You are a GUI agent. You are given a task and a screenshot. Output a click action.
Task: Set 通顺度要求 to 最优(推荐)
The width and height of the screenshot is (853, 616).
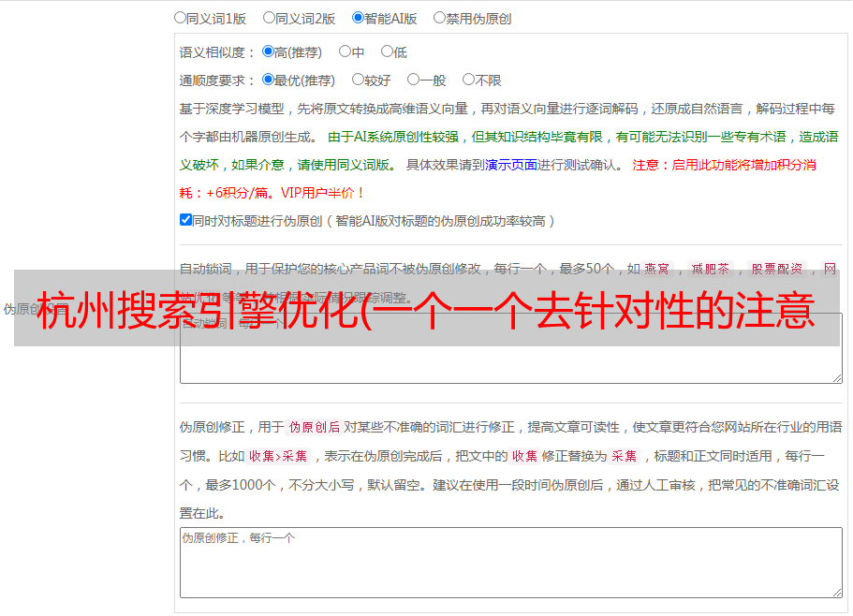click(268, 80)
